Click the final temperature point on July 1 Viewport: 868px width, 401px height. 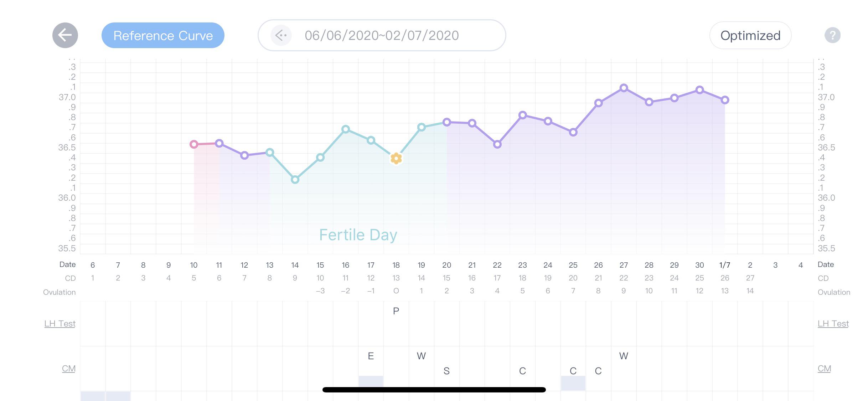click(725, 100)
